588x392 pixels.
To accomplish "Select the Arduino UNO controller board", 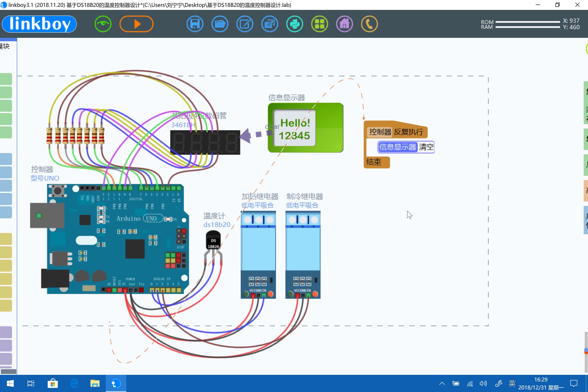I will 110,239.
